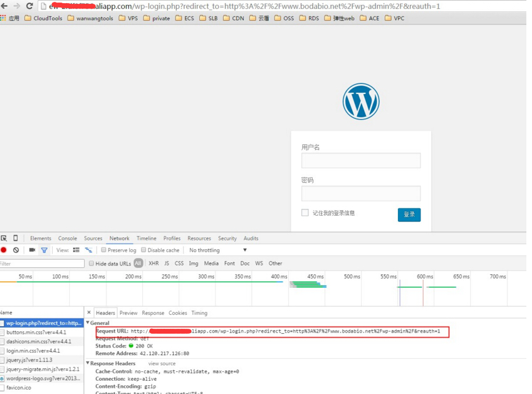The width and height of the screenshot is (532, 394).
Task: Open the ACE bookmark folder
Action: click(x=370, y=18)
